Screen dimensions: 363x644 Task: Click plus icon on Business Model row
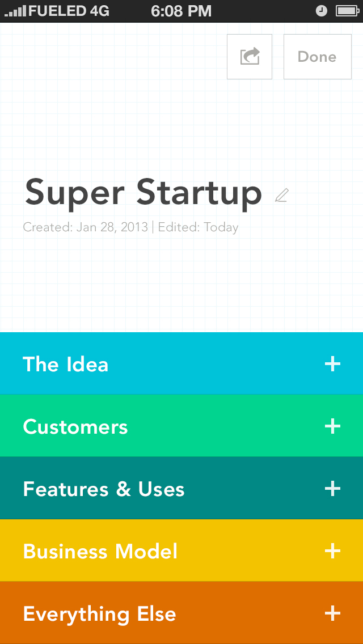332,551
